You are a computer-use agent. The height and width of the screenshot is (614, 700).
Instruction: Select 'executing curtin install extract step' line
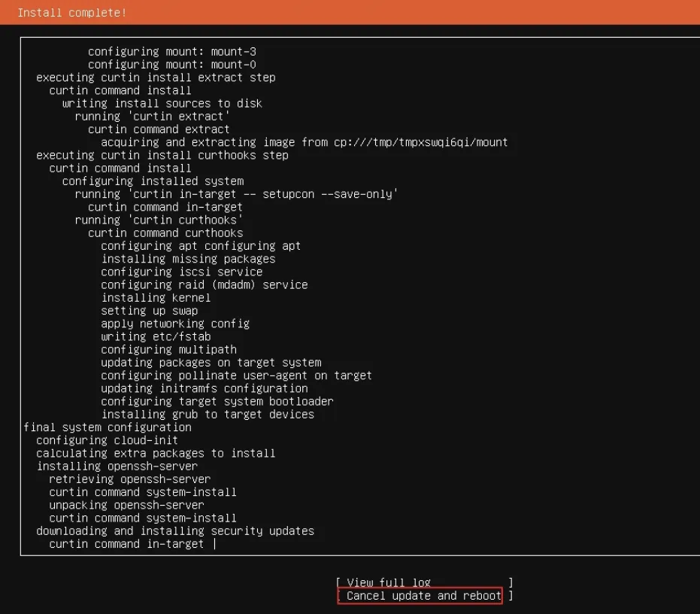(156, 78)
